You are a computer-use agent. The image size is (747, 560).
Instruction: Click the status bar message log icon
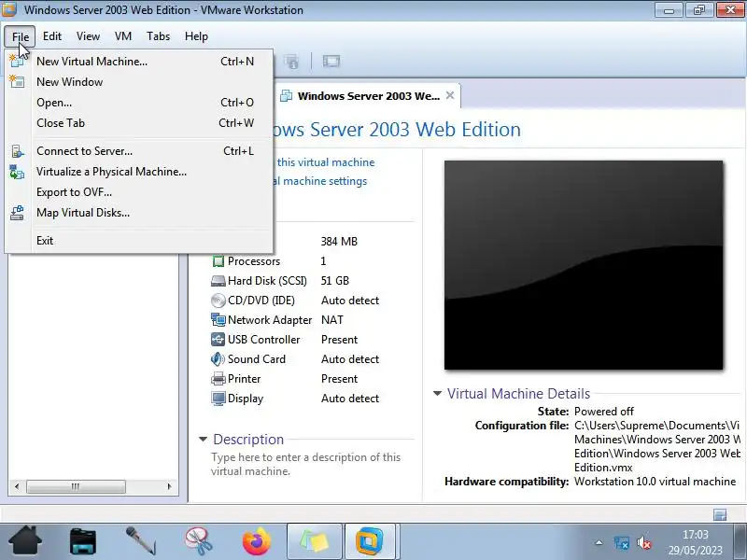(x=720, y=514)
